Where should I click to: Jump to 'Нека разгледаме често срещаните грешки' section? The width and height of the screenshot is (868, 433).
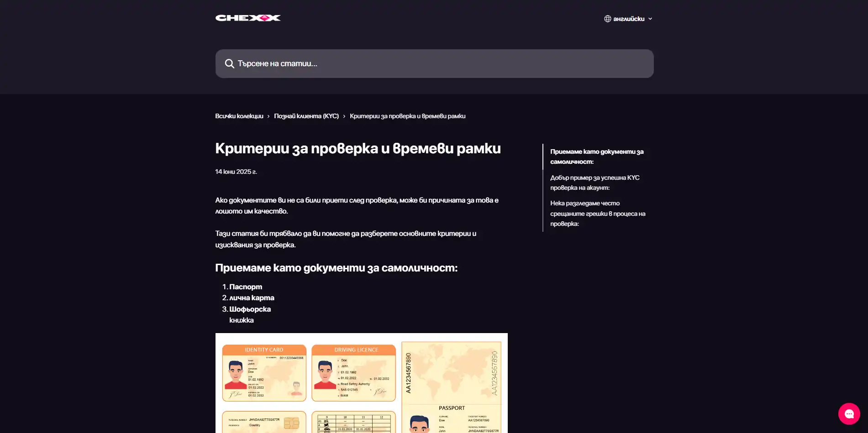coord(598,214)
